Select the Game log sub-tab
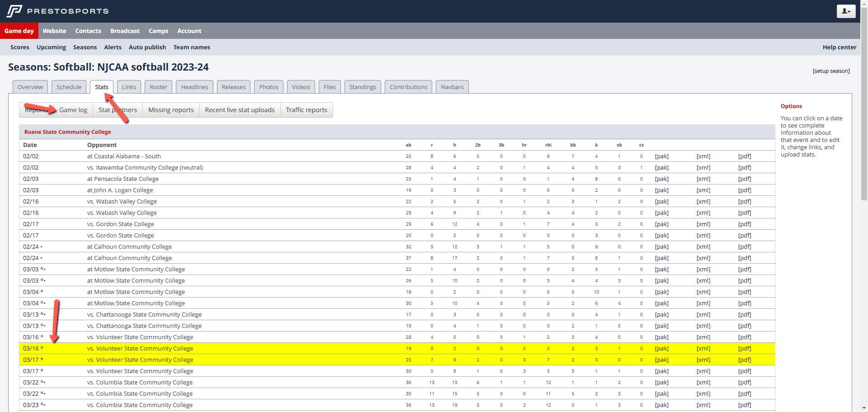Screen dimensions: 868x412 pos(73,110)
